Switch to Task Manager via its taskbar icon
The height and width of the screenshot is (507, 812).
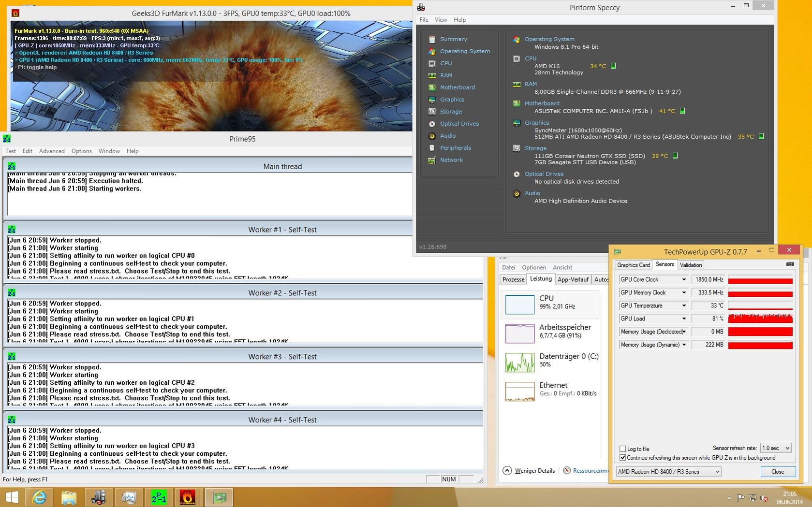(x=129, y=497)
